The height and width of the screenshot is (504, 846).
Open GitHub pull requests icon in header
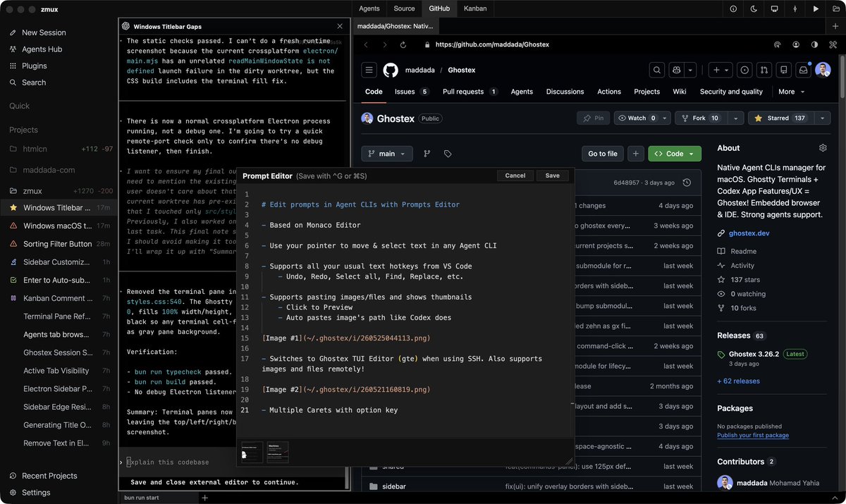(x=764, y=70)
